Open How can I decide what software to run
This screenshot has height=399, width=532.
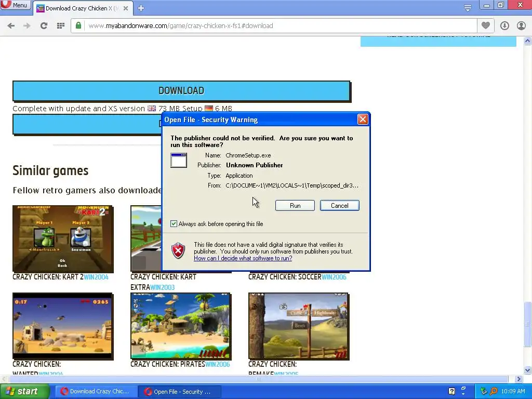coord(243,258)
